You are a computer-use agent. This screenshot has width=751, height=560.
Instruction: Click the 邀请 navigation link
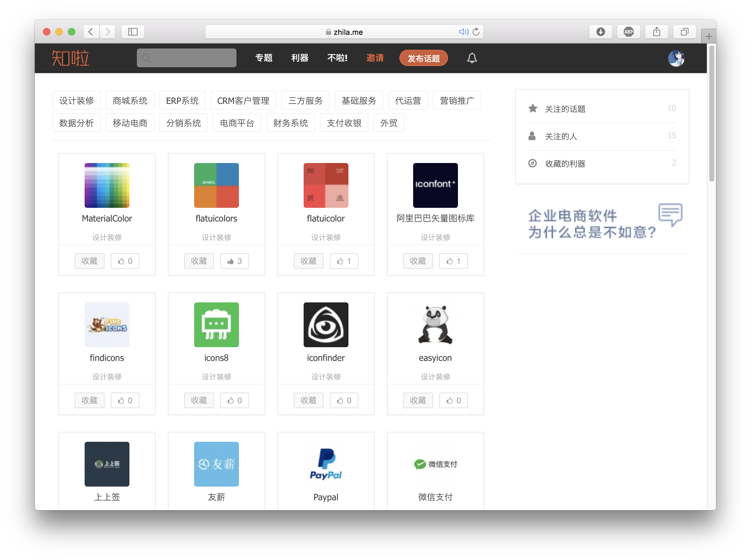click(375, 58)
